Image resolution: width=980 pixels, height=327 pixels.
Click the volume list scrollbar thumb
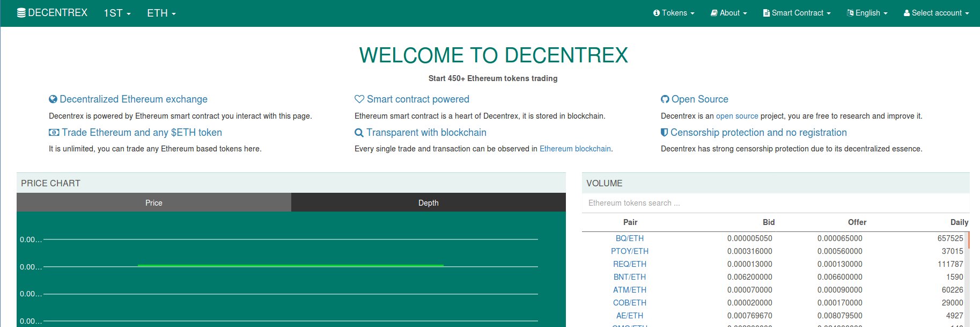point(969,240)
